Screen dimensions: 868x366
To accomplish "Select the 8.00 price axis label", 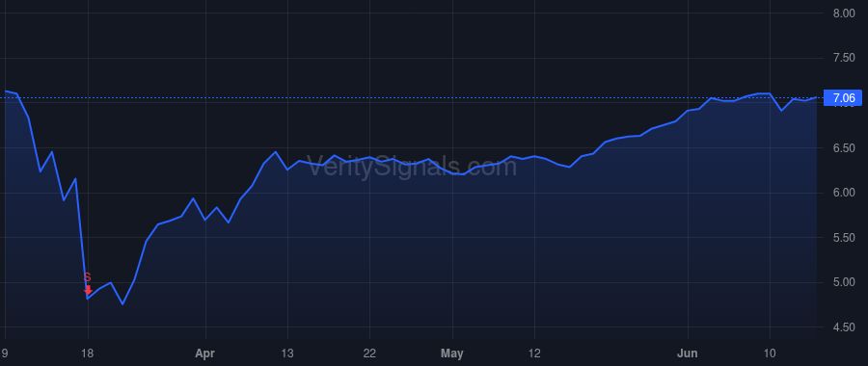I will coord(844,13).
